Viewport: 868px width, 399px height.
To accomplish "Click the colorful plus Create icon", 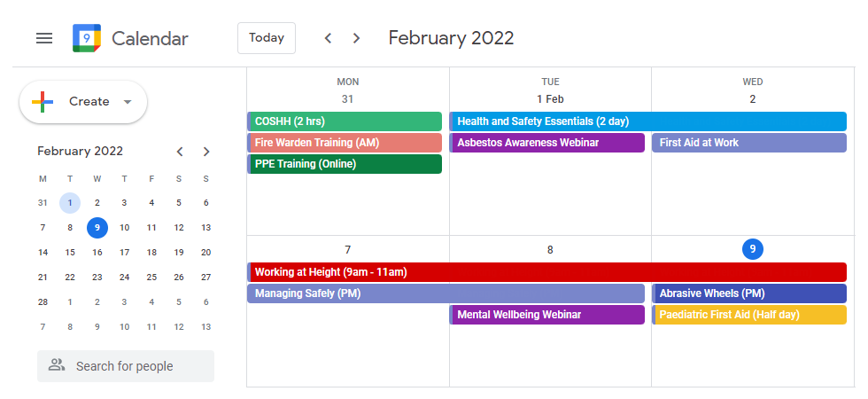I will click(43, 102).
